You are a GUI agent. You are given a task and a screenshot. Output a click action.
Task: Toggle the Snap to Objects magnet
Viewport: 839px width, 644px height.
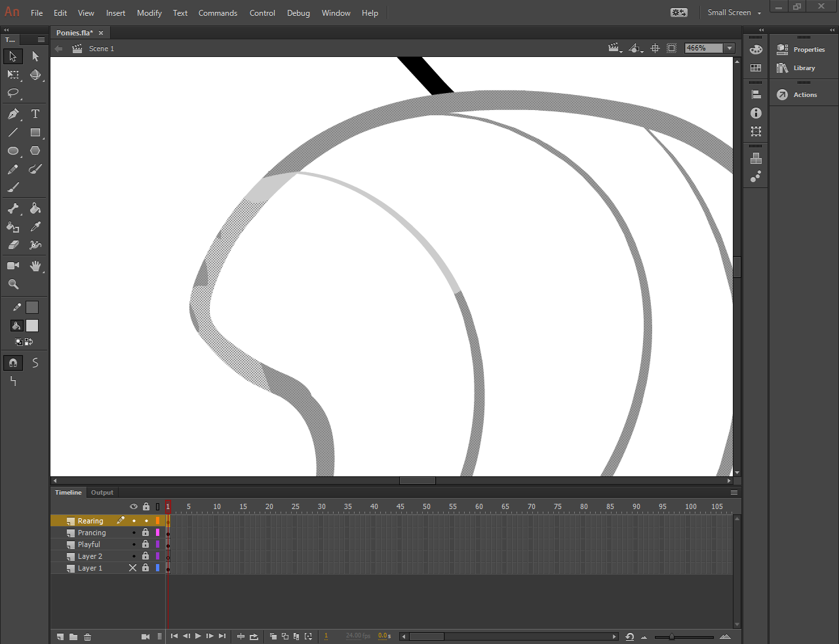coord(13,363)
